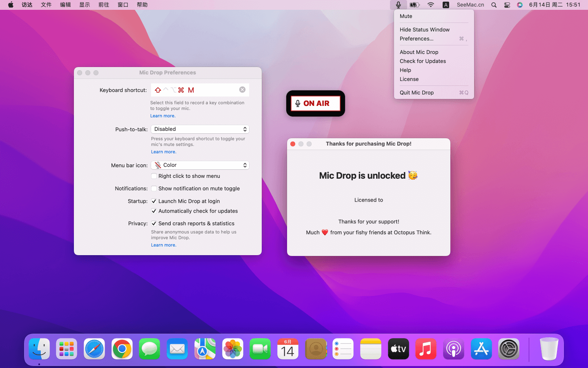Image resolution: width=588 pixels, height=368 pixels.
Task: Click the date and time 15:51 clock
Action: click(x=555, y=5)
